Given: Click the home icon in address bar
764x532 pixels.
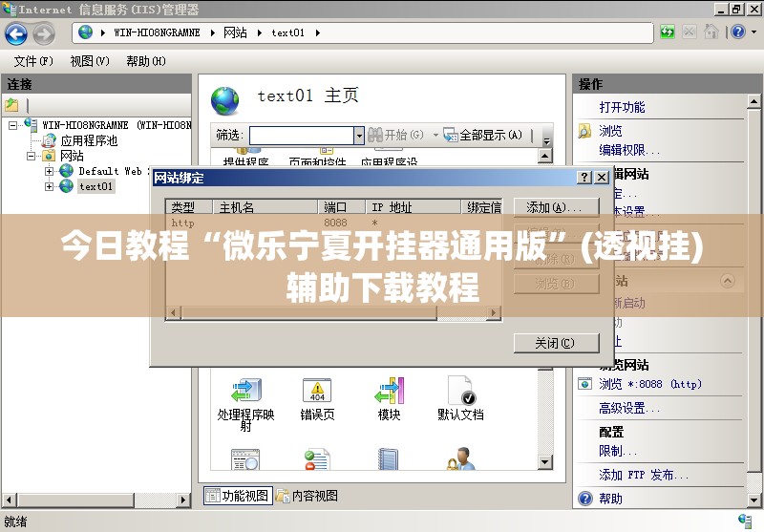Looking at the screenshot, I should pyautogui.click(x=711, y=32).
